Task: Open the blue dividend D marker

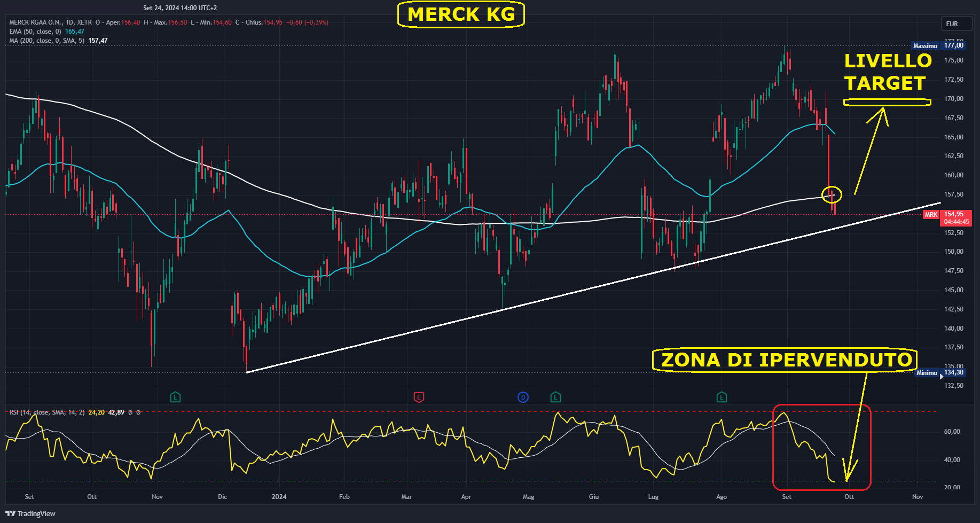Action: coord(523,397)
